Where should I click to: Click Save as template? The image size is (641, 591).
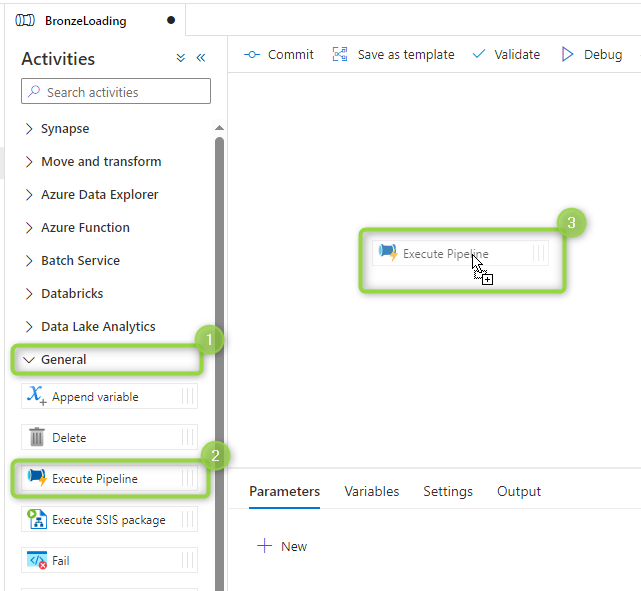(x=393, y=54)
